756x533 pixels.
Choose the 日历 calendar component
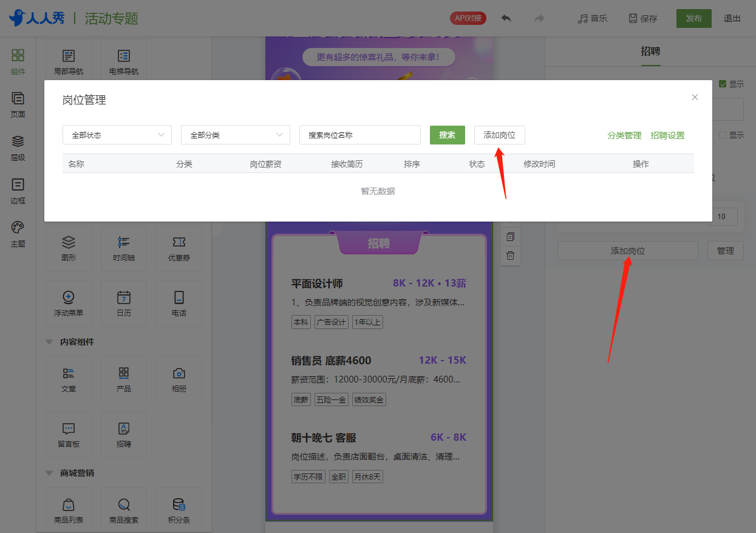[x=123, y=304]
